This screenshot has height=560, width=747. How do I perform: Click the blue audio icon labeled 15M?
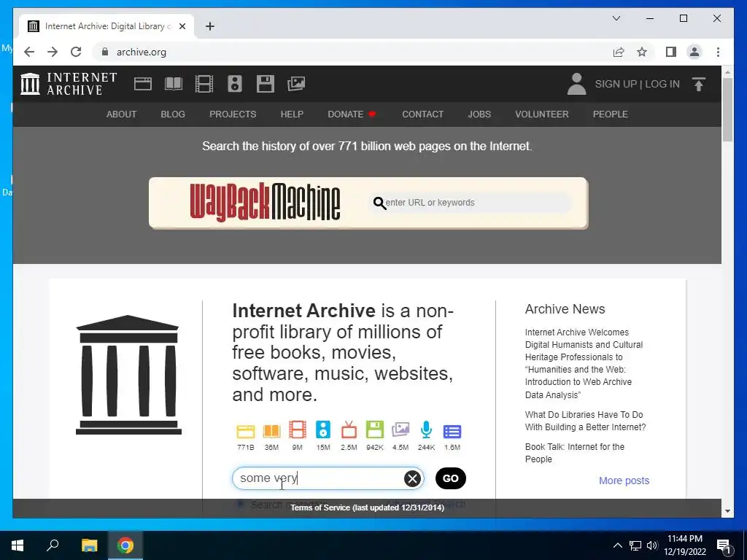click(x=323, y=429)
